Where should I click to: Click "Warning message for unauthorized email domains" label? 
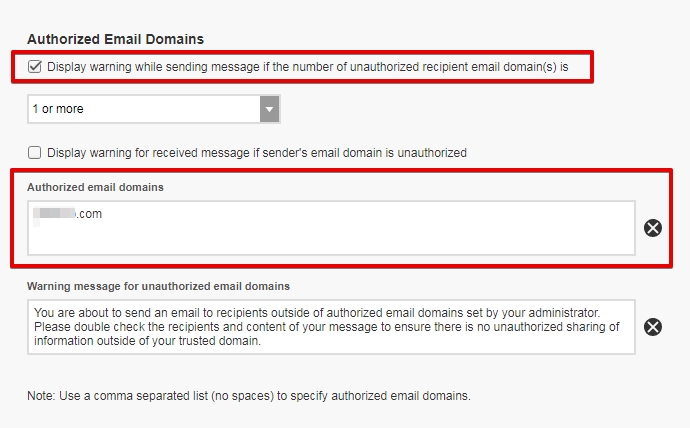click(x=158, y=286)
